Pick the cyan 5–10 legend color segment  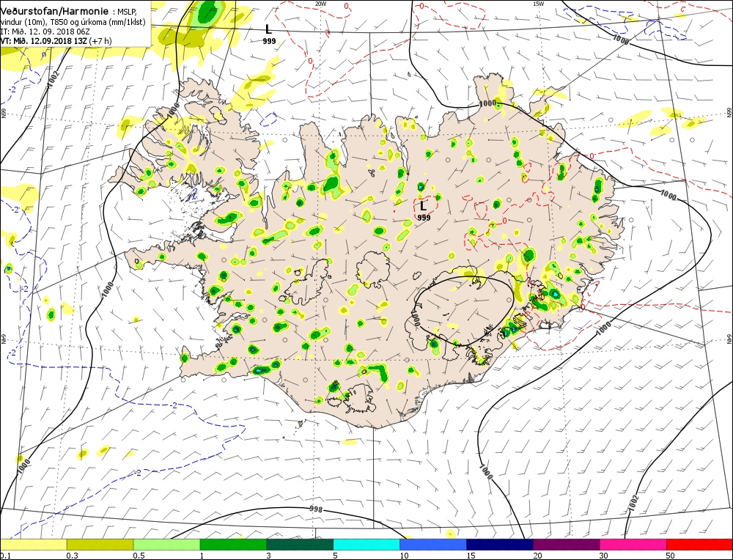367,545
